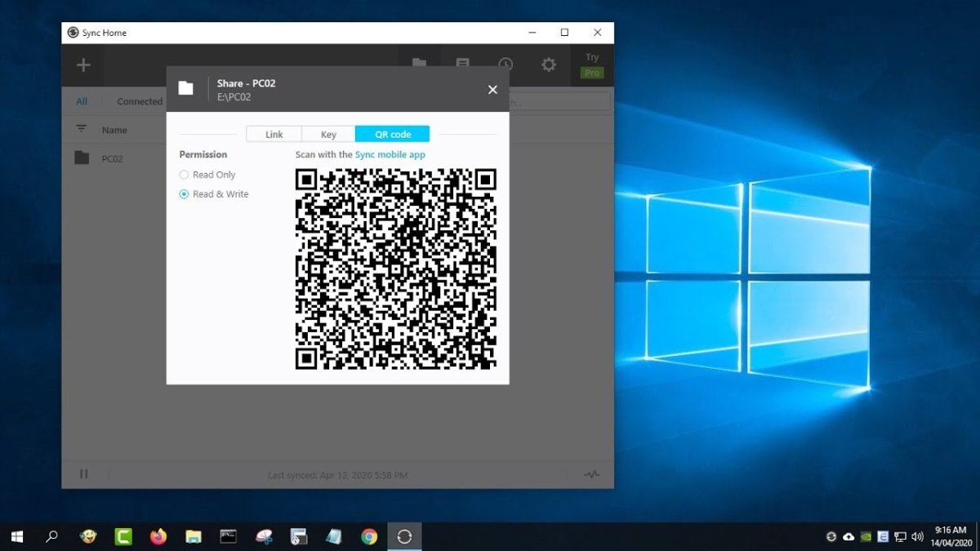Viewport: 980px width, 551px height.
Task: Click the pause syncing icon
Action: pyautogui.click(x=83, y=474)
